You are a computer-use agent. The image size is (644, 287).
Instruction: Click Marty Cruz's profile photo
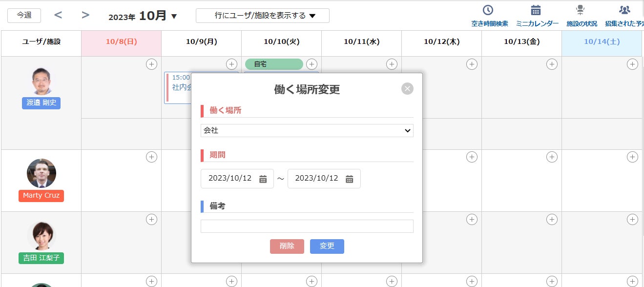(42, 173)
